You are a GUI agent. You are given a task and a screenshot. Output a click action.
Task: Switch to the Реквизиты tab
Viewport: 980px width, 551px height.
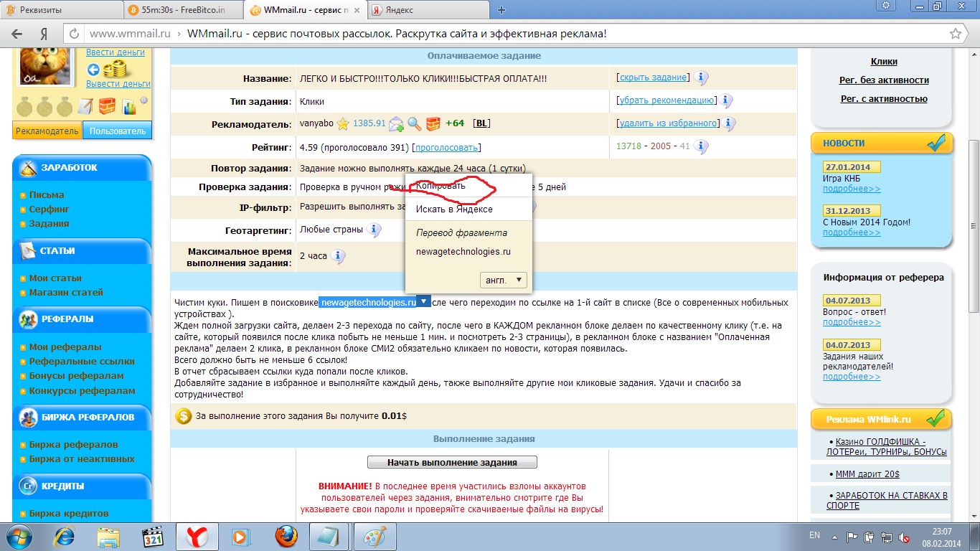60,11
